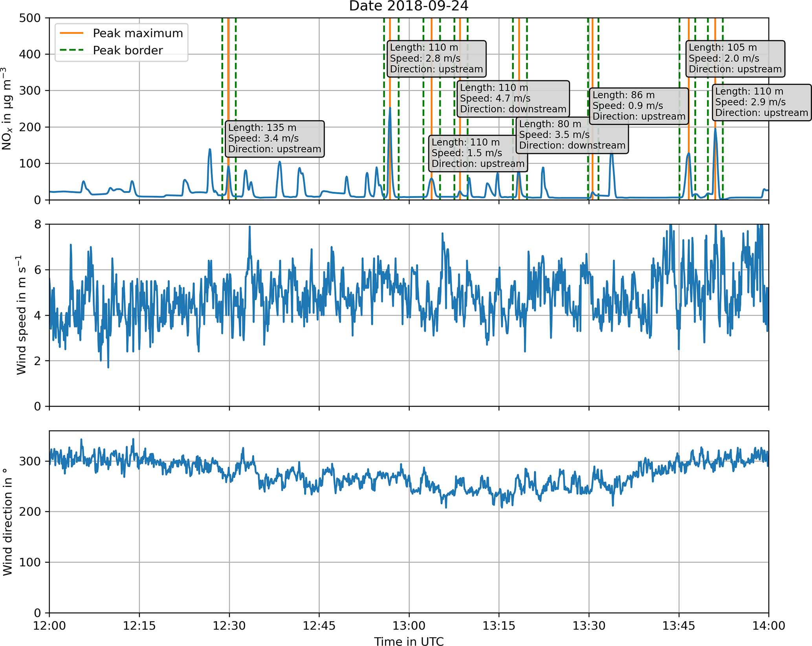Click the 'Peak border' legend entry
Viewport: 812px width, 646px height.
click(x=128, y=50)
